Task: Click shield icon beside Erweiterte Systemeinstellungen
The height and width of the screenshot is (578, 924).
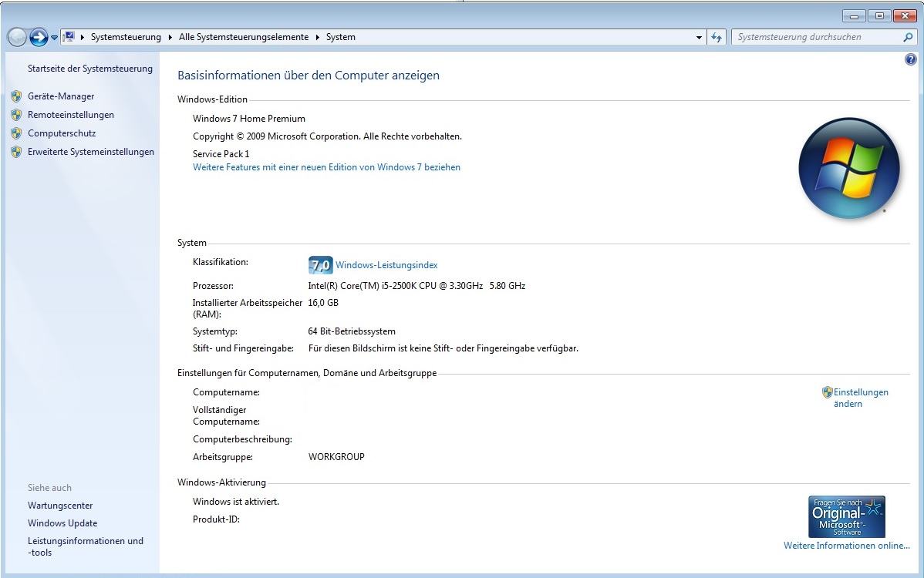Action: [x=16, y=152]
